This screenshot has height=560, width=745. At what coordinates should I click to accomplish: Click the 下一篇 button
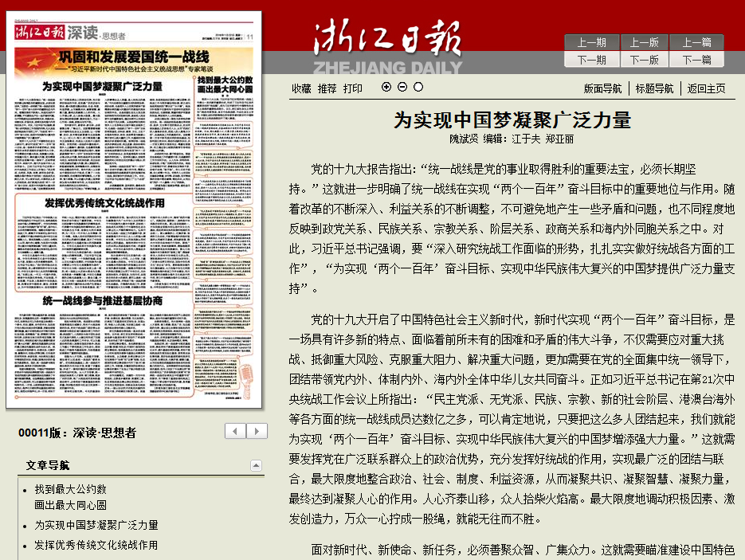pyautogui.click(x=697, y=60)
